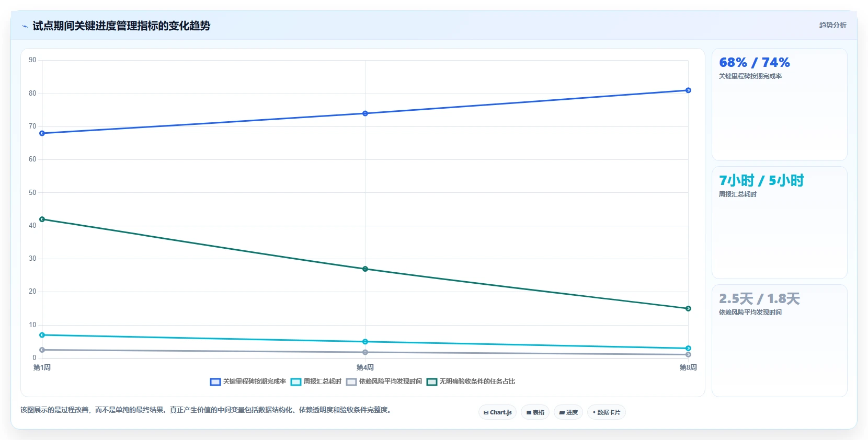Click the trend icon beside the panel title
The width and height of the screenshot is (868, 440).
coord(25,26)
